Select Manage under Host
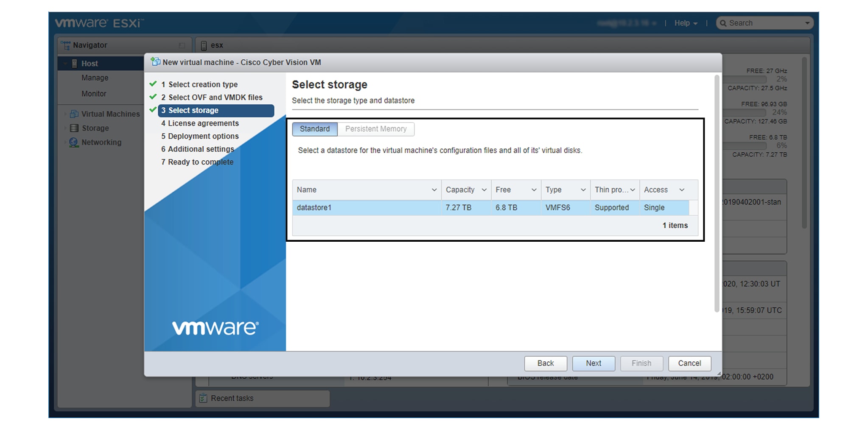The image size is (868, 430). (95, 78)
